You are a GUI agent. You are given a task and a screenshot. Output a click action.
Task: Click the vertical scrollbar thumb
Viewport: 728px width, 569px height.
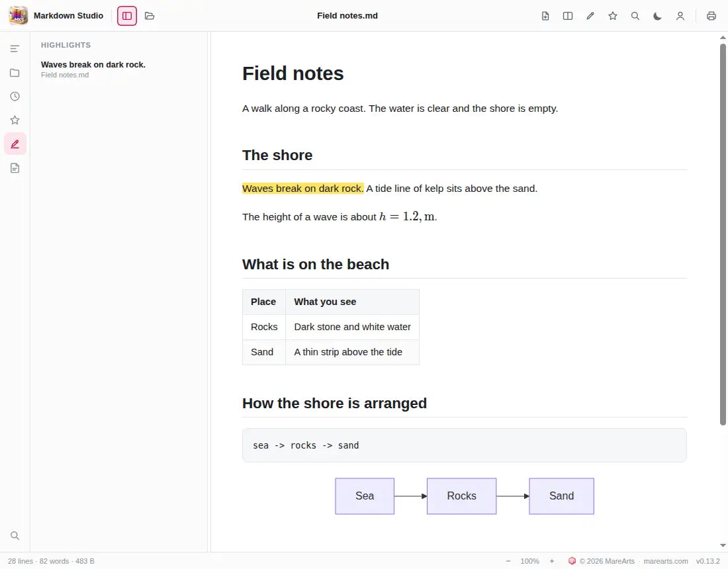click(723, 234)
